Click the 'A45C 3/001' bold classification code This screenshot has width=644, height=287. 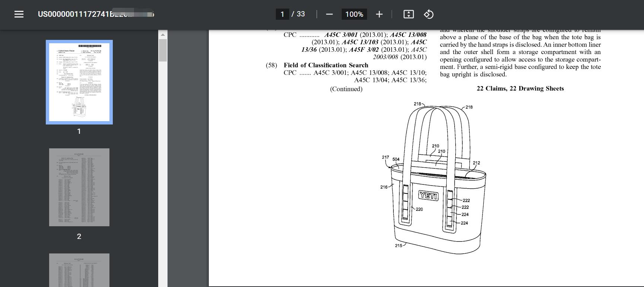point(341,35)
